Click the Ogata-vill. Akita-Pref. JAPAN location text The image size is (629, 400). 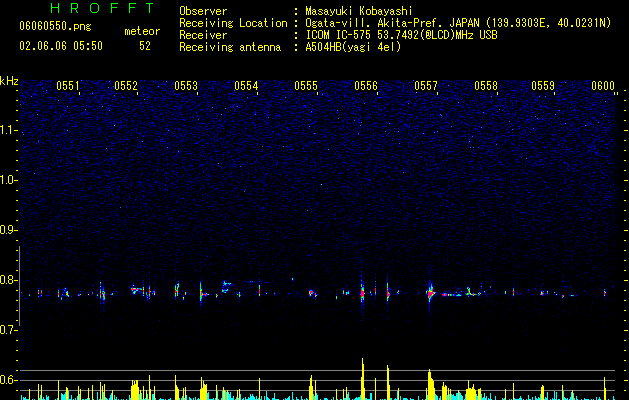[x=391, y=23]
